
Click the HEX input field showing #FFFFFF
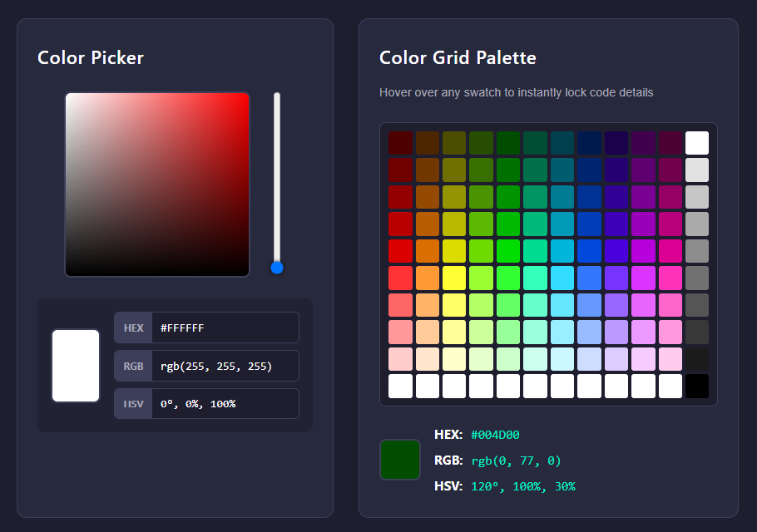pos(225,328)
